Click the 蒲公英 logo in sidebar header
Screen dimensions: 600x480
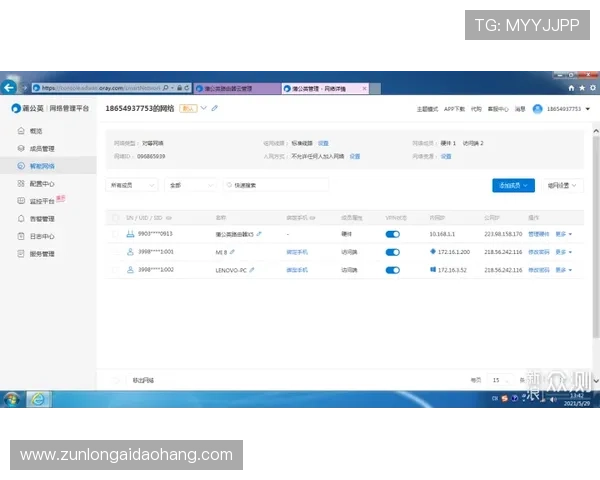tap(16, 109)
